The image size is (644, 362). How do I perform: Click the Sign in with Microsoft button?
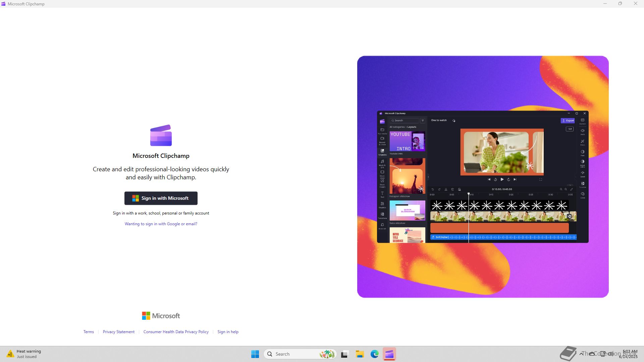point(161,198)
